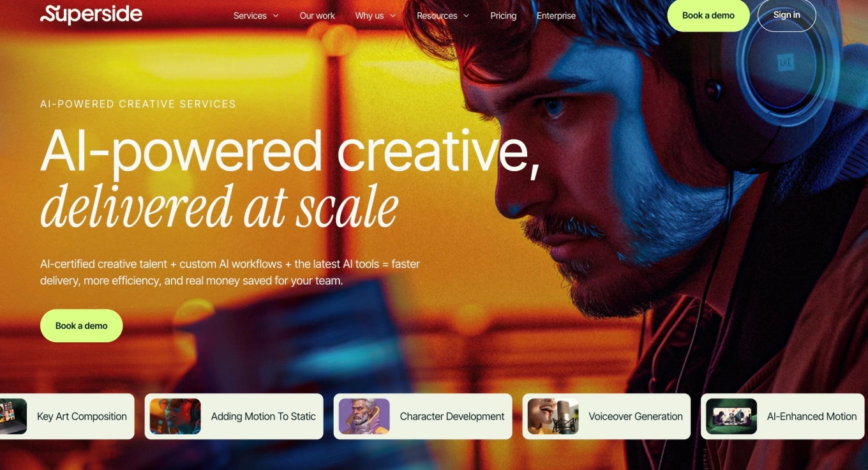Expand the Services dropdown chevron
868x470 pixels.
(276, 16)
